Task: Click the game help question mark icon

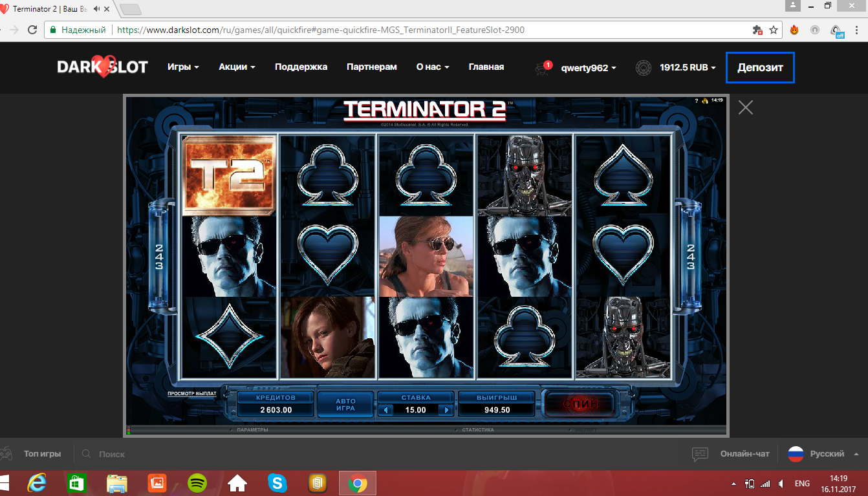Action: click(x=696, y=100)
